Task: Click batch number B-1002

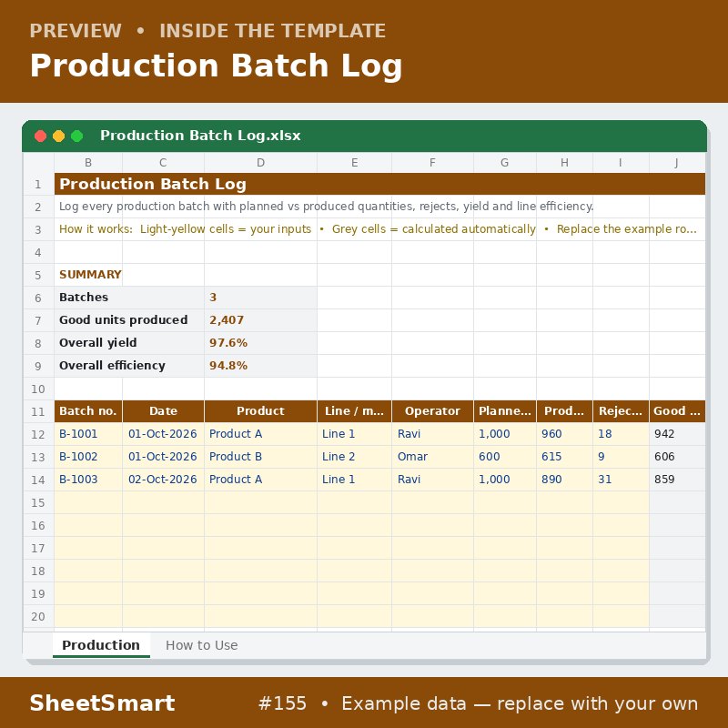Action: click(88, 457)
